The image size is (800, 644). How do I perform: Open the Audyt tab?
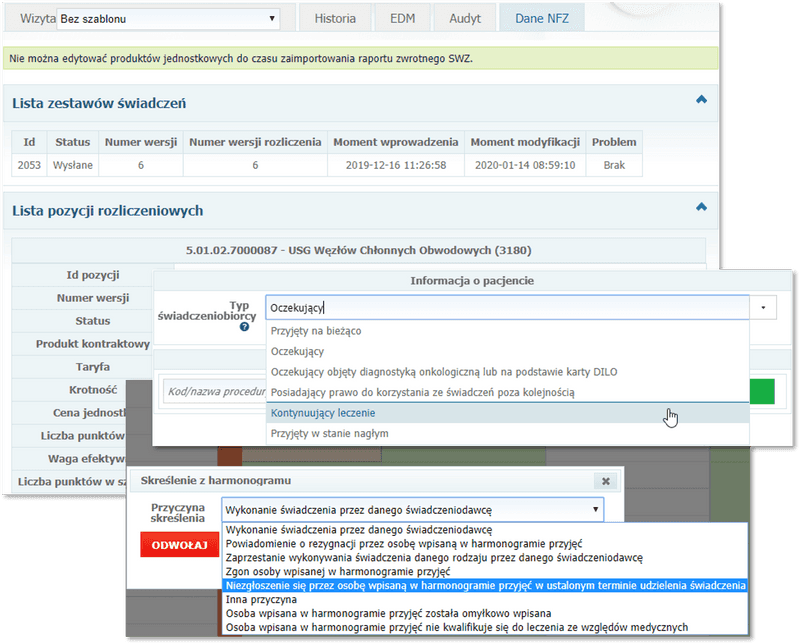tap(465, 18)
